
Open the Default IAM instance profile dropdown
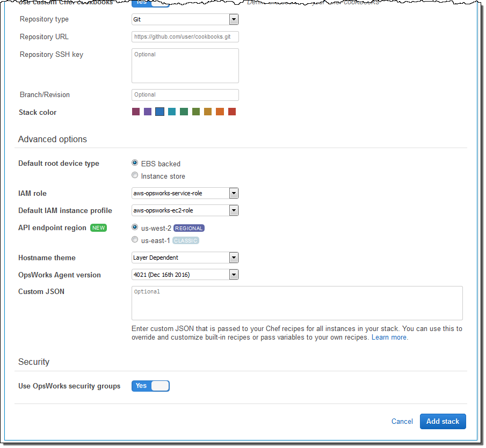pos(185,210)
